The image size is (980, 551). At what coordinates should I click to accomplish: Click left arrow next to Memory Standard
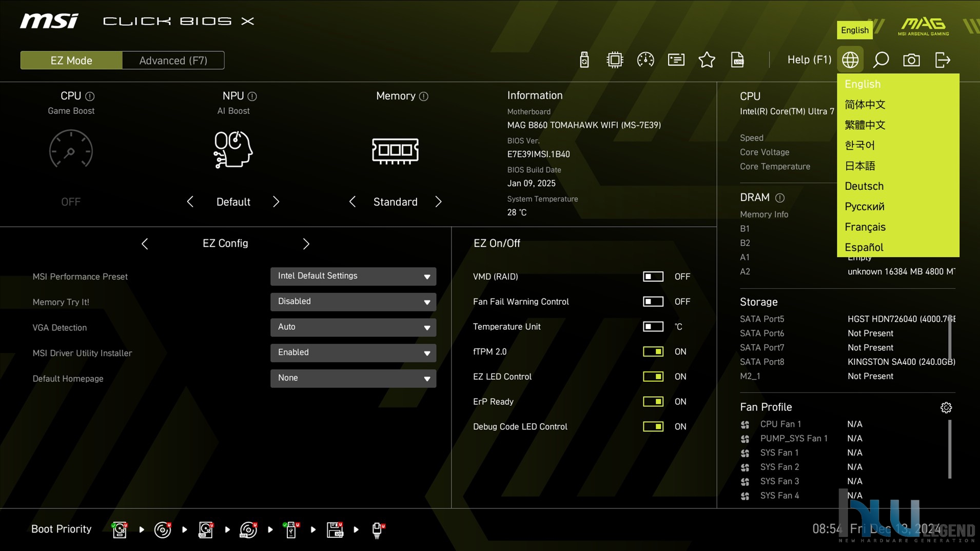coord(352,202)
